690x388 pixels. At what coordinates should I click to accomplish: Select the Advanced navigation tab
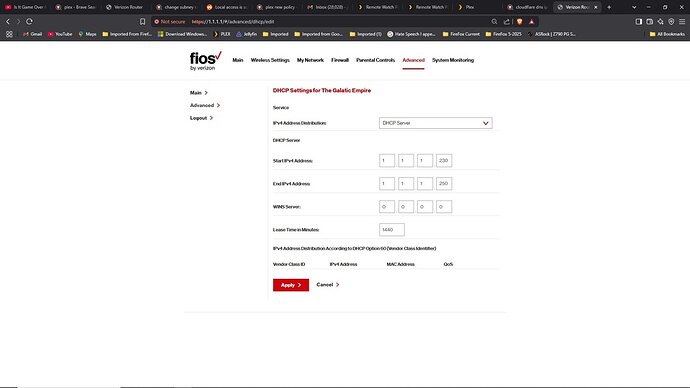click(x=413, y=60)
